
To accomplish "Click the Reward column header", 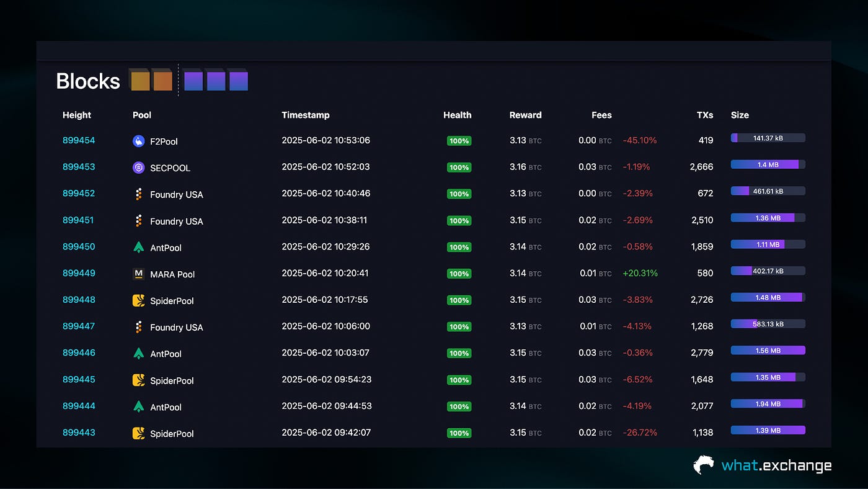I will pyautogui.click(x=526, y=115).
